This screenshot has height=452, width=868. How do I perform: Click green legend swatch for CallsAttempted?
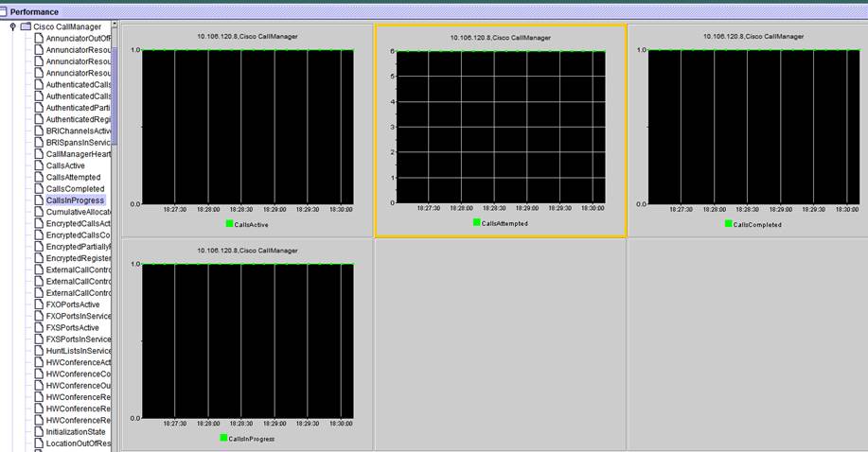(477, 222)
